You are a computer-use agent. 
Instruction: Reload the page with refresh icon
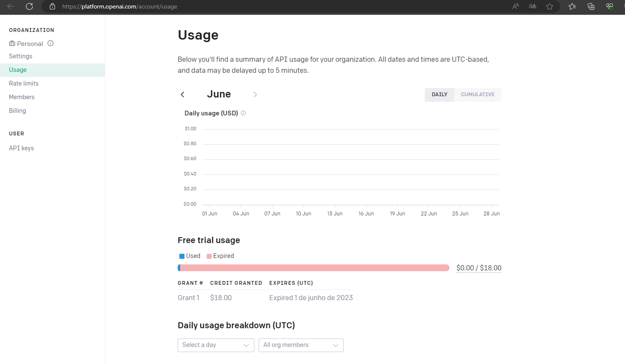point(29,6)
